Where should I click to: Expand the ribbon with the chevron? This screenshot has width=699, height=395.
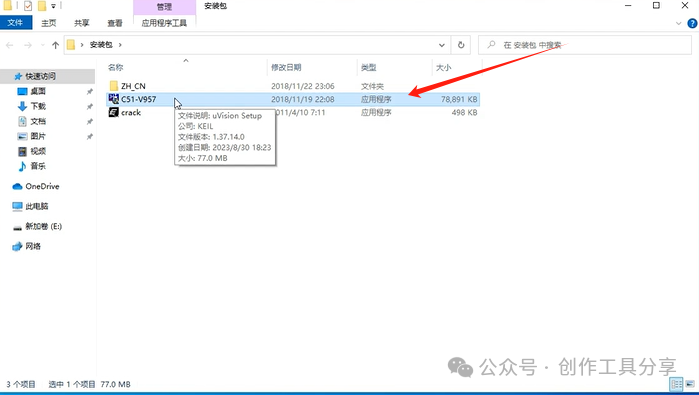click(678, 23)
